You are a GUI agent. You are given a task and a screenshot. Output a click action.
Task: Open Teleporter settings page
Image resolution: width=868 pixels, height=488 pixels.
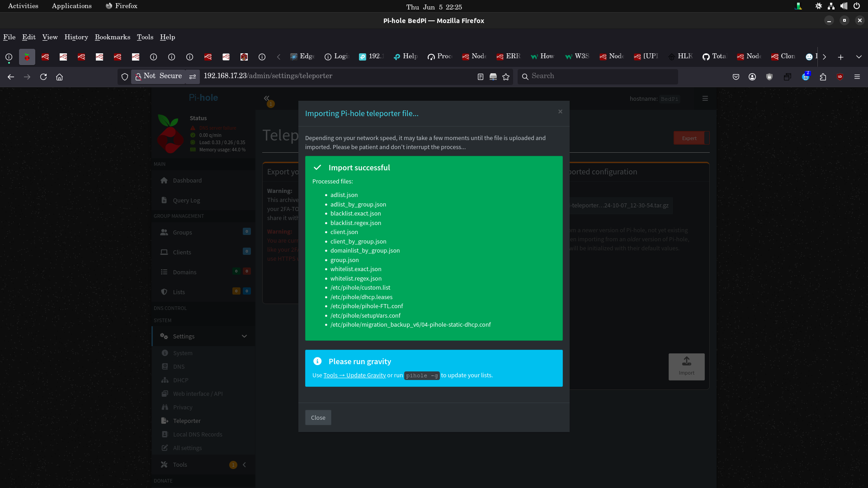(x=203, y=421)
